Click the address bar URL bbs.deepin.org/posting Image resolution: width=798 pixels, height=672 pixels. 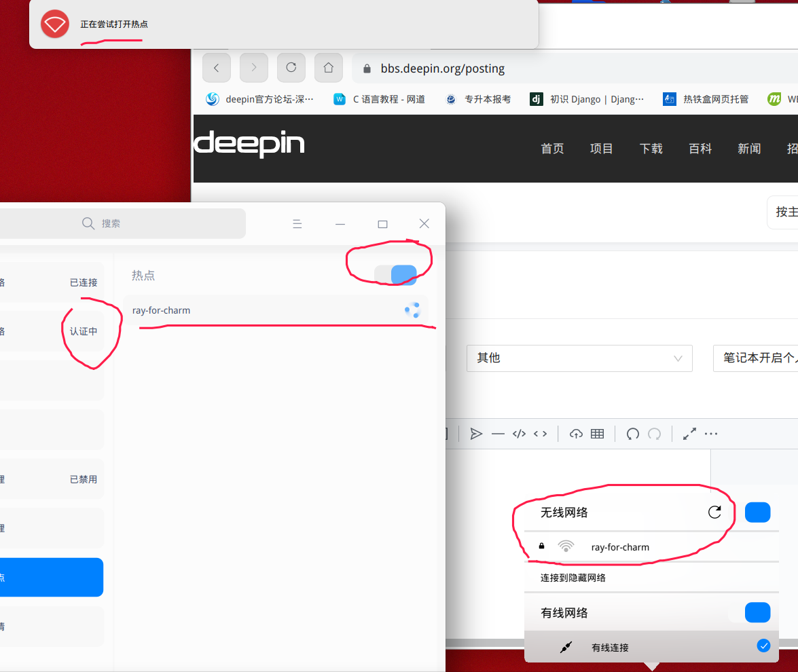[442, 69]
